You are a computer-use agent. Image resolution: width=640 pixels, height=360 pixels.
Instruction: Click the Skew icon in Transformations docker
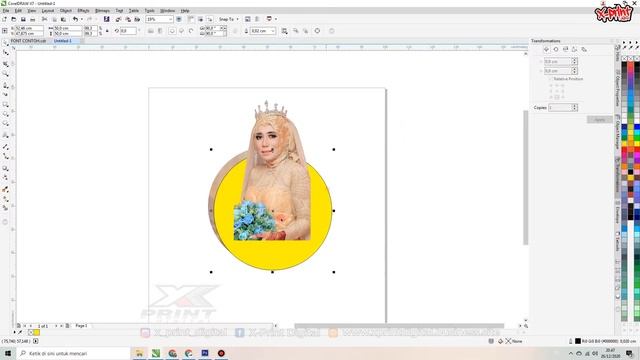click(584, 49)
